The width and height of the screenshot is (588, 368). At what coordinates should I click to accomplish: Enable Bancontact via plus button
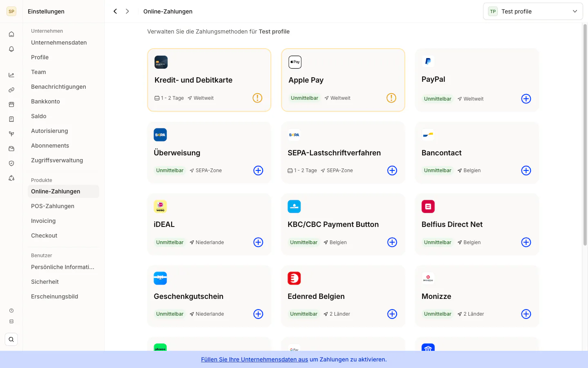[x=526, y=171]
